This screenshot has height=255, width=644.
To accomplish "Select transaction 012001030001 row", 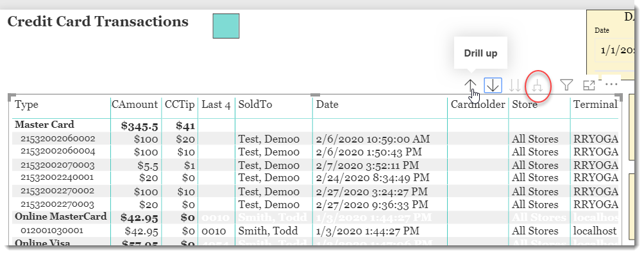I will (315, 231).
